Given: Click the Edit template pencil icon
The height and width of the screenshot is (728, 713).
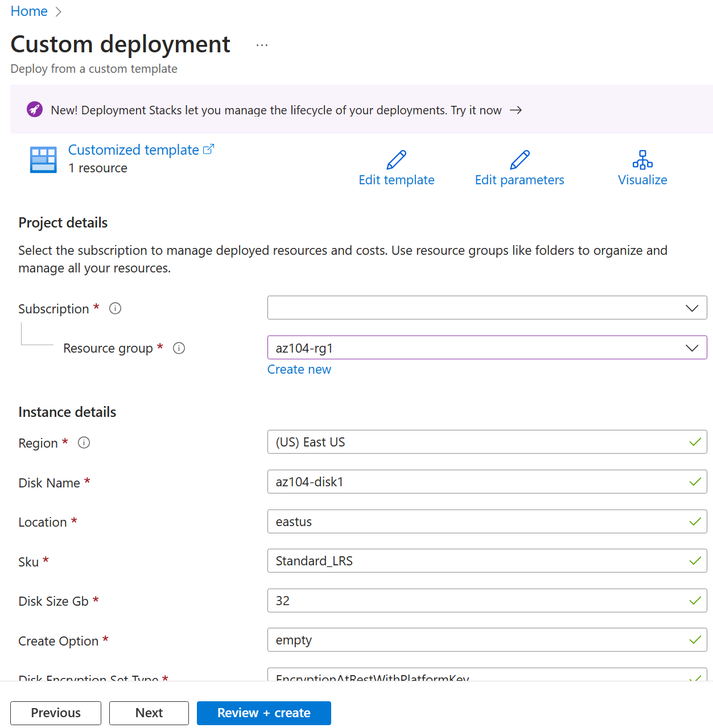Looking at the screenshot, I should pos(396,160).
